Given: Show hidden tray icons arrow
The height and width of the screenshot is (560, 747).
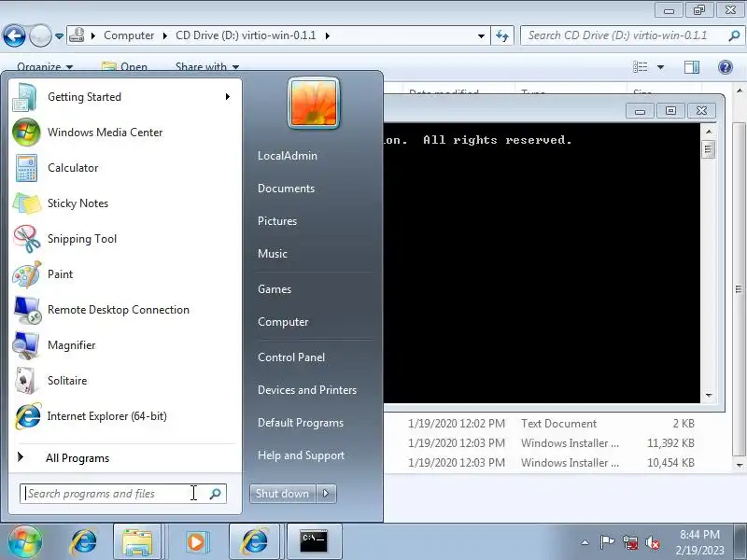Looking at the screenshot, I should pos(585,542).
